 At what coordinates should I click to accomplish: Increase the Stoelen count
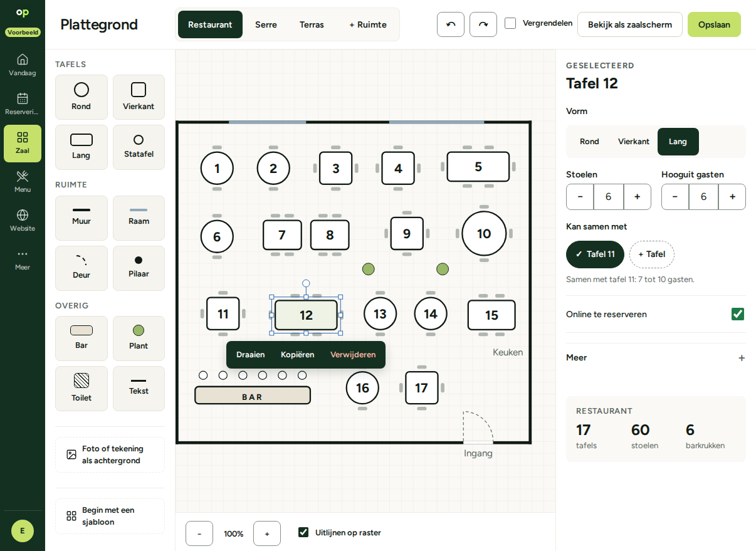coord(638,197)
